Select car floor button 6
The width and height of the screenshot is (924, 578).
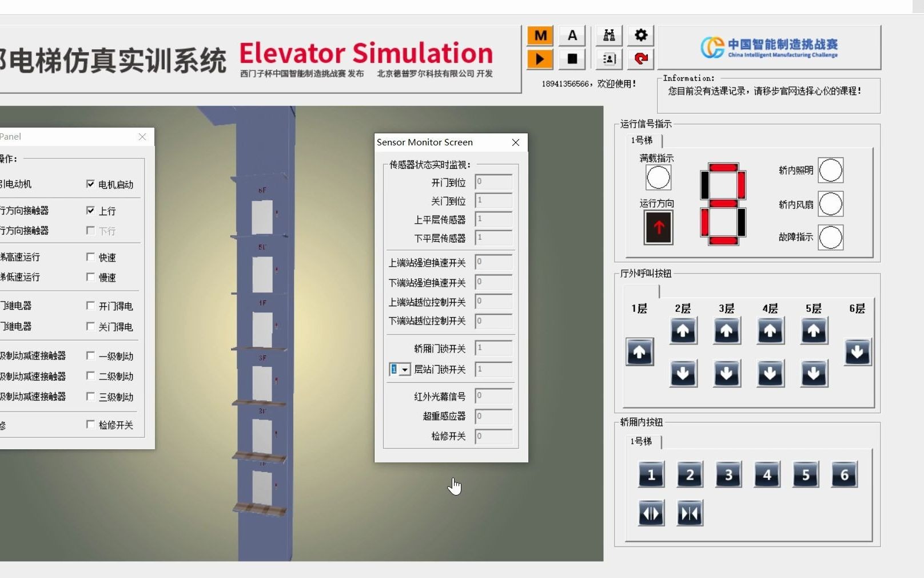pyautogui.click(x=845, y=474)
